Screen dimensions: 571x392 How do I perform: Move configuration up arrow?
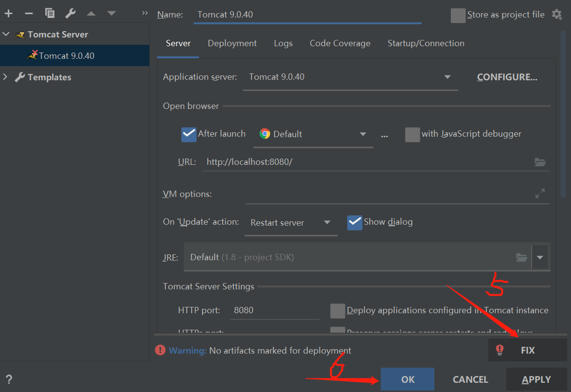(91, 14)
